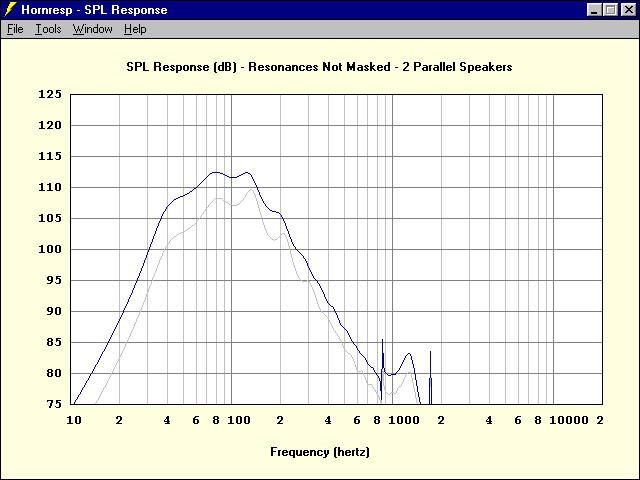This screenshot has width=640, height=480.
Task: Click the 85 value on the vertical axis
Action: [54, 342]
